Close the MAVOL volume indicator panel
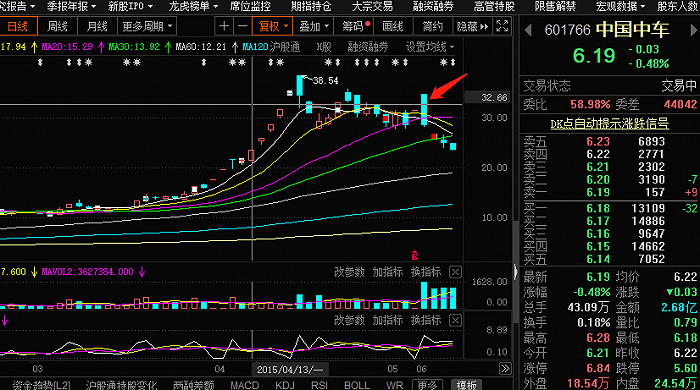This screenshot has height=390, width=700. coord(455,272)
